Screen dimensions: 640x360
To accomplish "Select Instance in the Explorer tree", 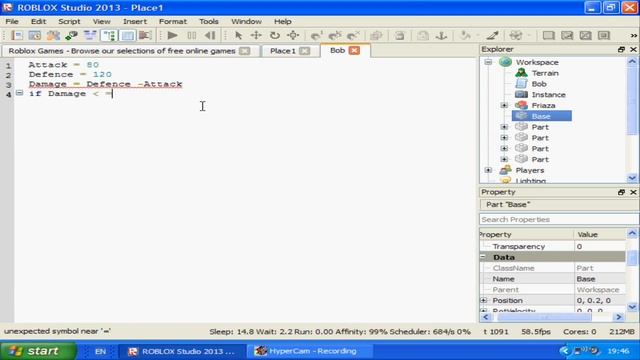I will pos(548,95).
